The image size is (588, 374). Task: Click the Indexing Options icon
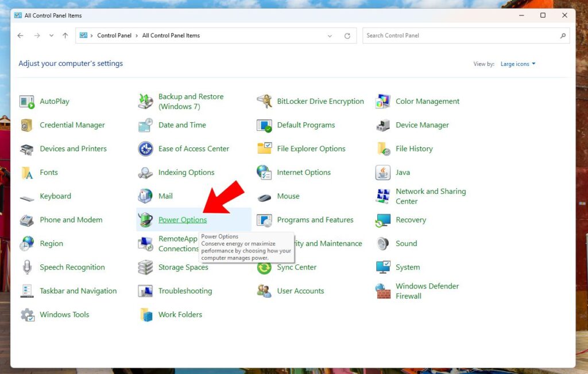click(x=145, y=173)
